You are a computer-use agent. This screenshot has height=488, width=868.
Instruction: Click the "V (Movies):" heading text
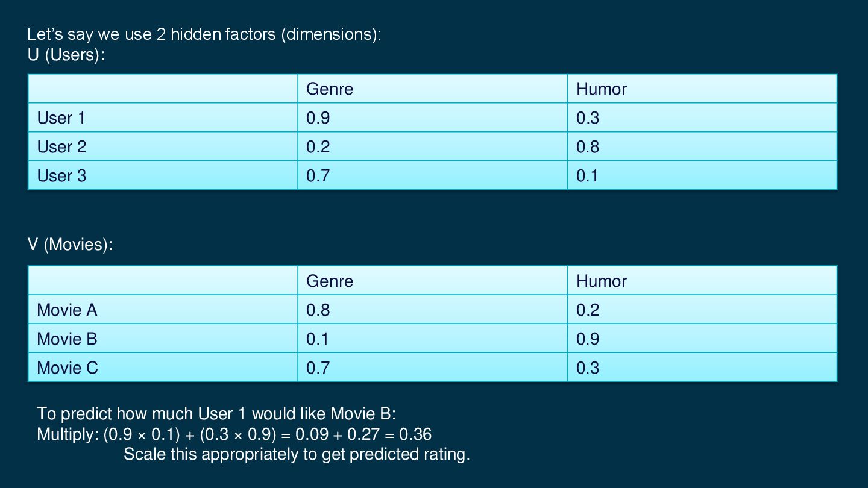click(70, 245)
